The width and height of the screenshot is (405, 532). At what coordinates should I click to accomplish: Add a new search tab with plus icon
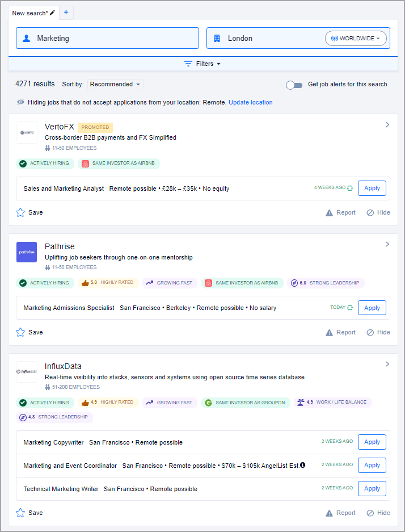66,12
